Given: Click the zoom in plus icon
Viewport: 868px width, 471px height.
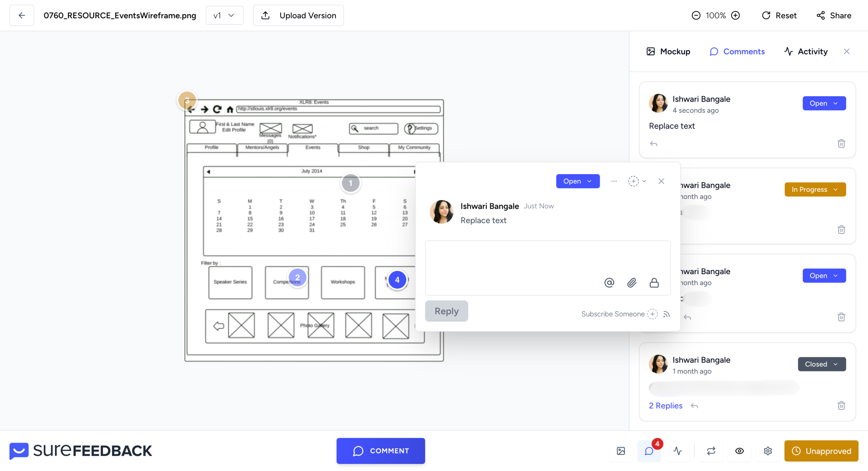Looking at the screenshot, I should [x=735, y=15].
